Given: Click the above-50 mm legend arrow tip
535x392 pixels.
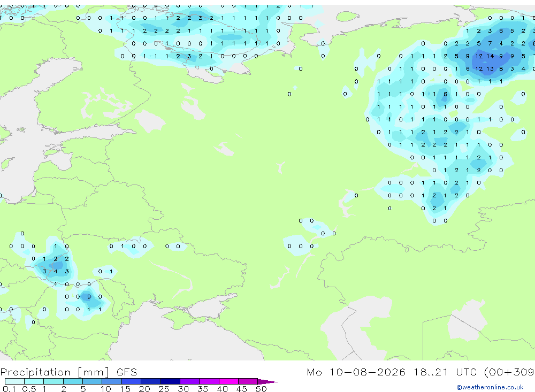Looking at the screenshot, I should point(267,381).
